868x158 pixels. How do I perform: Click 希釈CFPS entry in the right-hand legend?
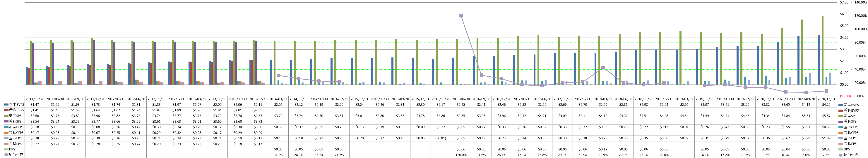[849, 132]
